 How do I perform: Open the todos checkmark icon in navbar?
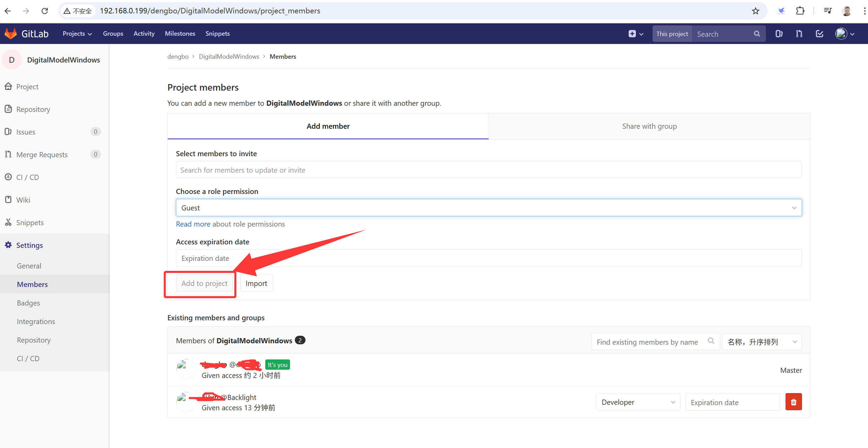tap(819, 34)
